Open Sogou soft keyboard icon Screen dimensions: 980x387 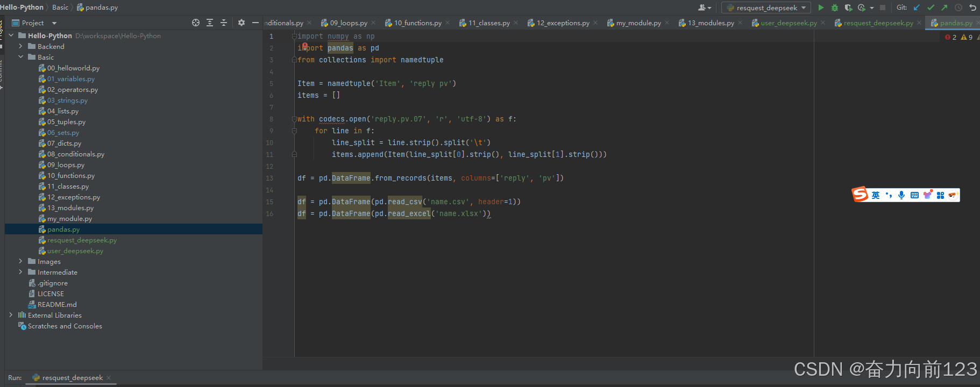click(914, 195)
